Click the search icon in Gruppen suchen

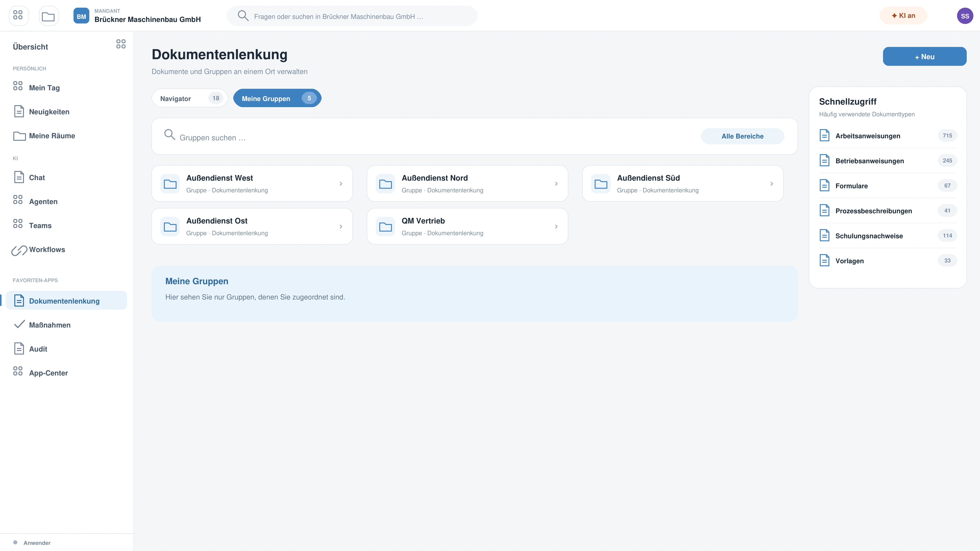pos(169,135)
